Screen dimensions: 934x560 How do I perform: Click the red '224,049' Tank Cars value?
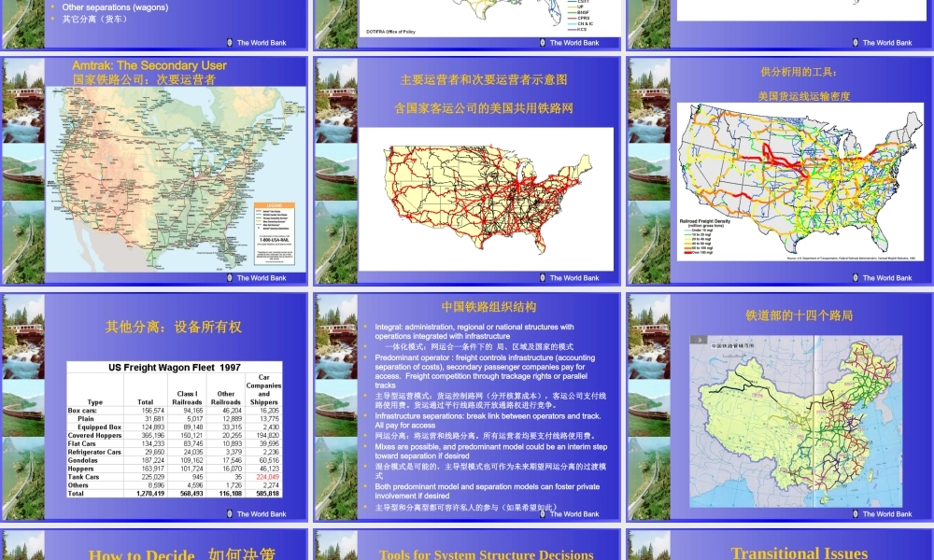[268, 477]
